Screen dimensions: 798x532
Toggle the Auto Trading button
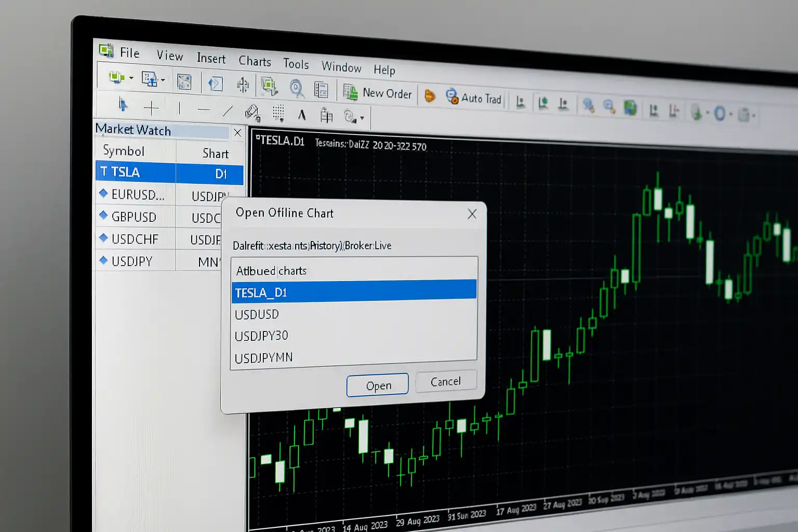473,98
